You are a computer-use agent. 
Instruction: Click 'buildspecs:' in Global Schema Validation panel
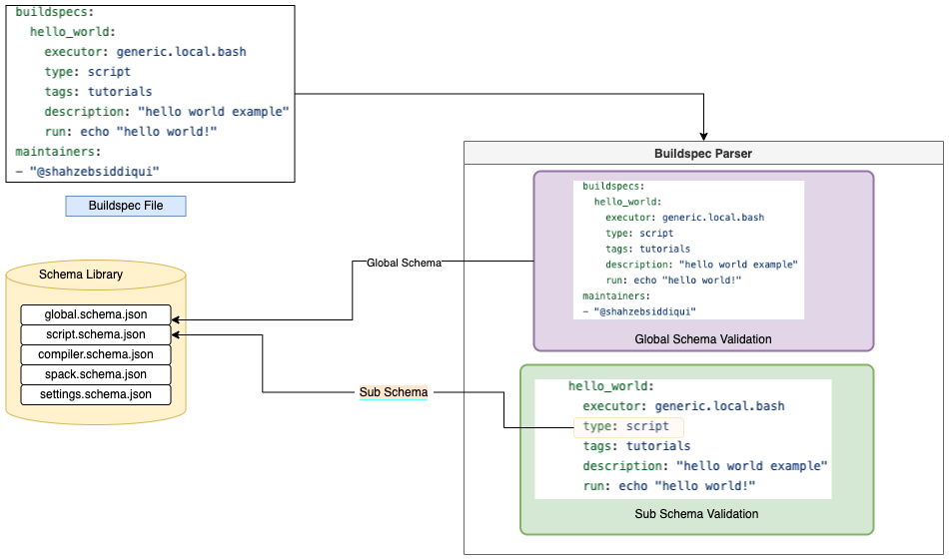coord(613,187)
